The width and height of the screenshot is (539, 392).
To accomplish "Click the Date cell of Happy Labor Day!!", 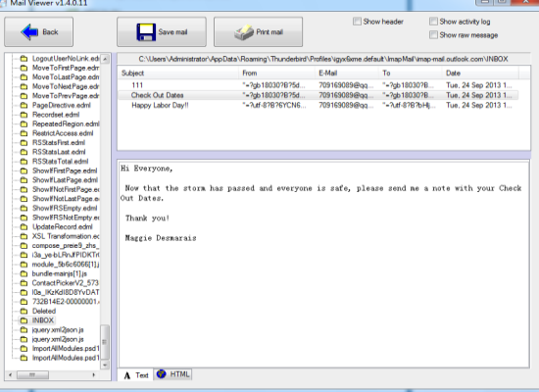I will pos(479,105).
